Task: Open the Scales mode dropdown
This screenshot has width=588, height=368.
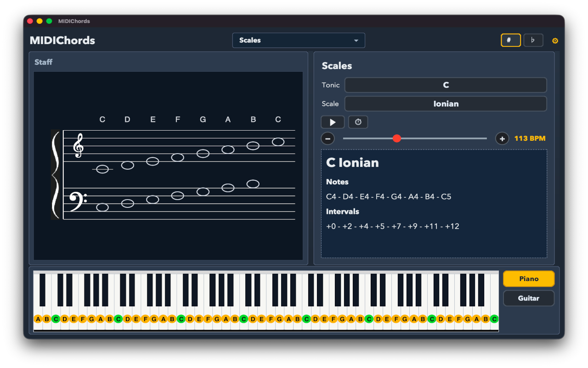Action: 298,40
